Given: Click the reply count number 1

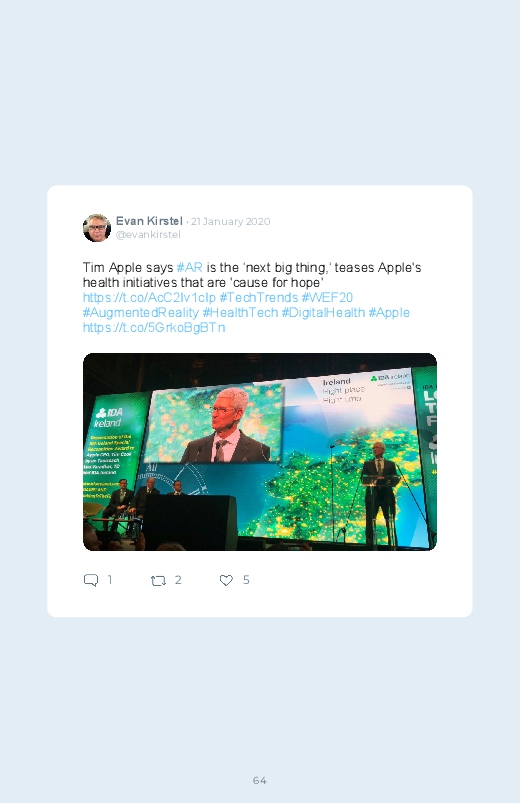Looking at the screenshot, I should pos(110,580).
